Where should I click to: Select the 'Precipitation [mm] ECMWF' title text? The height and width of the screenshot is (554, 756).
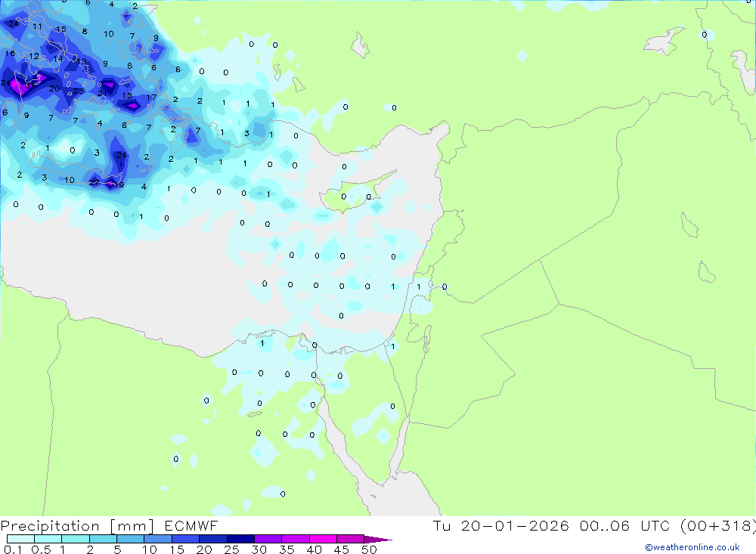point(109,525)
